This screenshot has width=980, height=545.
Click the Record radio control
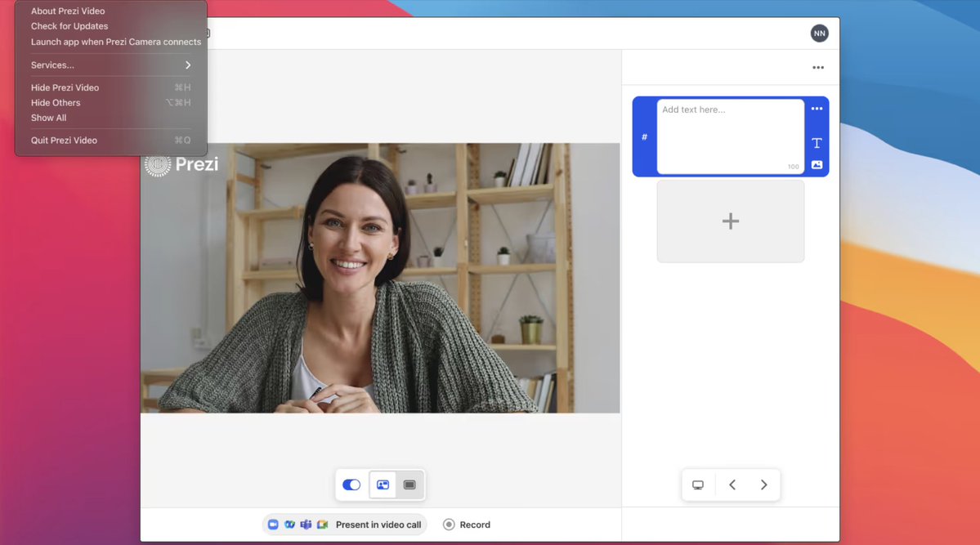click(x=448, y=524)
